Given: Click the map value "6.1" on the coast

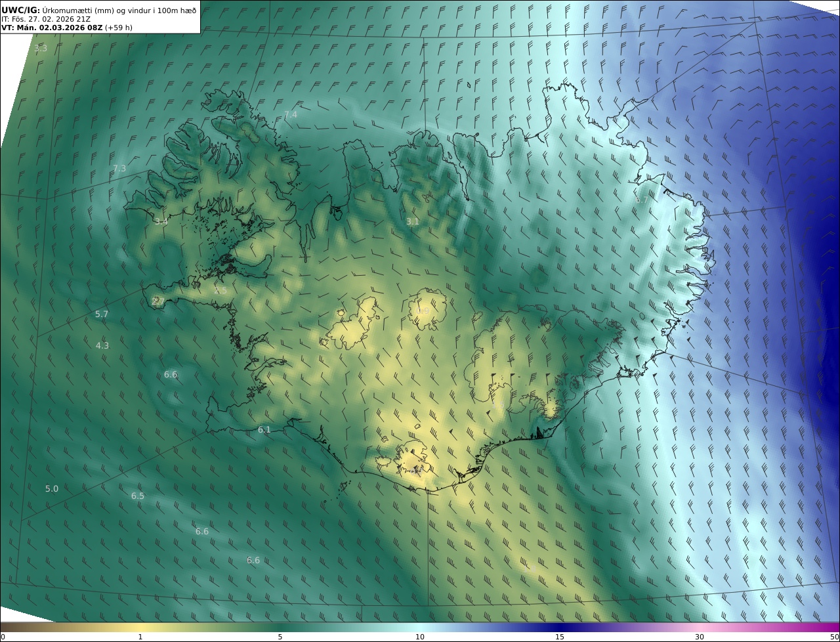Looking at the screenshot, I should (264, 430).
